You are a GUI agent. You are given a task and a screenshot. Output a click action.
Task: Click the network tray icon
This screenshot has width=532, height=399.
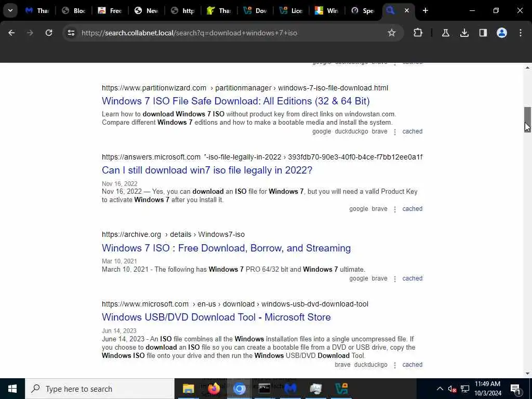[465, 389]
